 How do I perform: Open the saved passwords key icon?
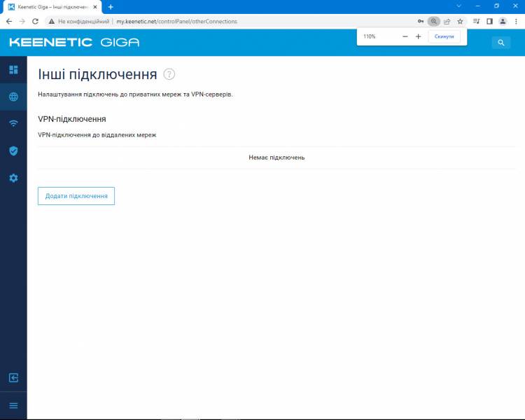(421, 21)
